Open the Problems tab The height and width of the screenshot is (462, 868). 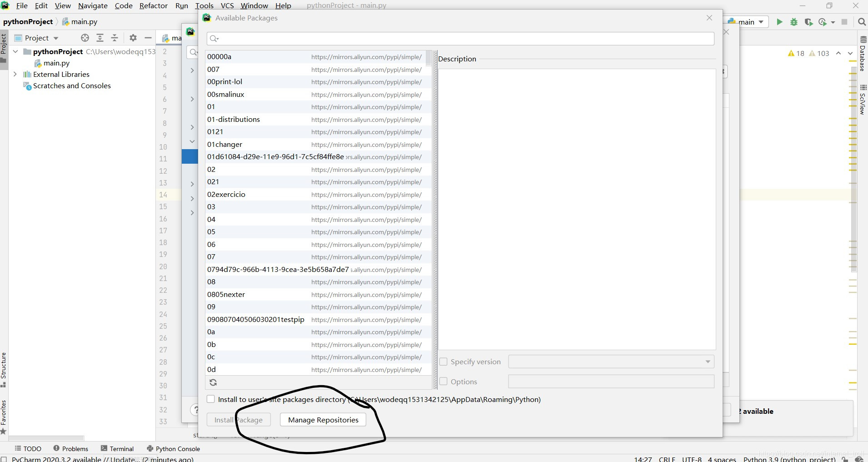(70, 448)
